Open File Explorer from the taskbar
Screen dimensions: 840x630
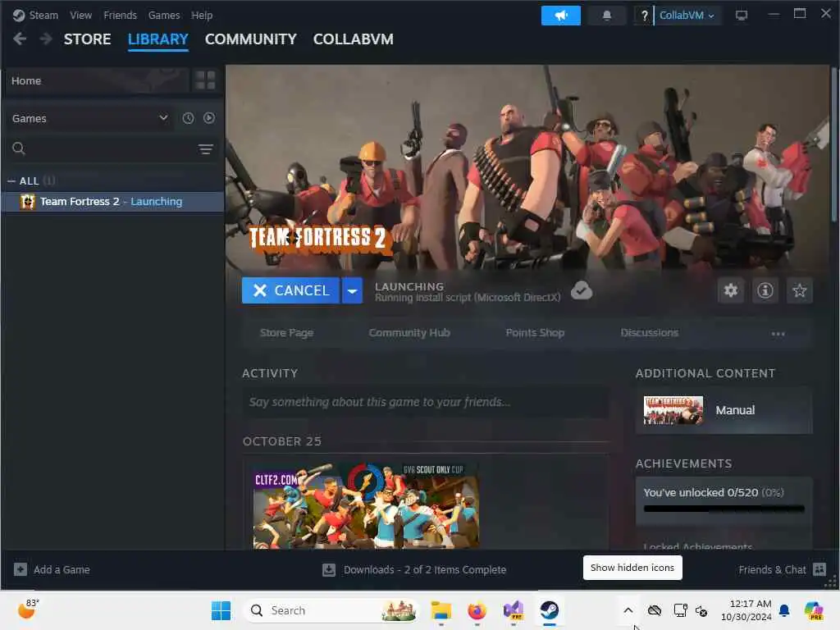pos(441,610)
